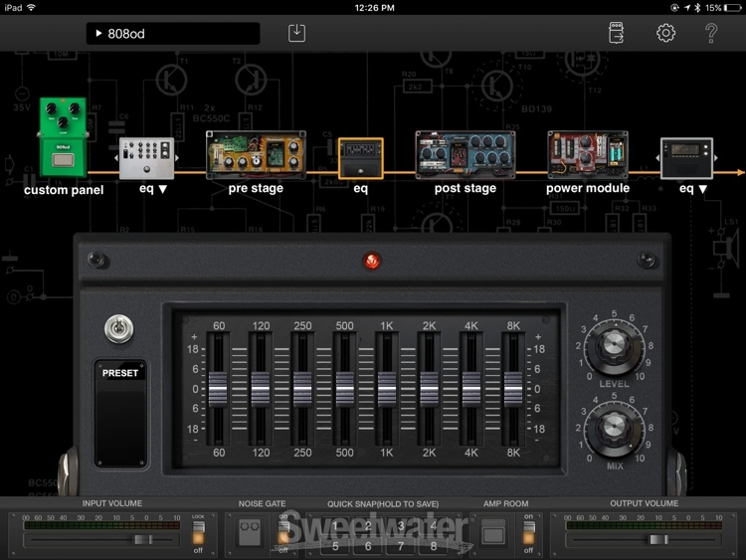Expand the first eq dropdown arrow
Image resolution: width=746 pixels, height=560 pixels.
(x=163, y=189)
